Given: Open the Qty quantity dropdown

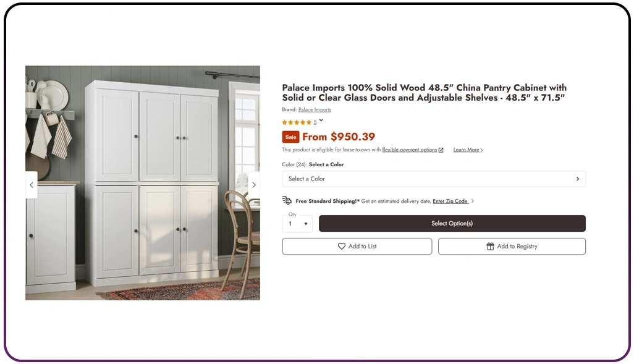Looking at the screenshot, I should pyautogui.click(x=298, y=224).
